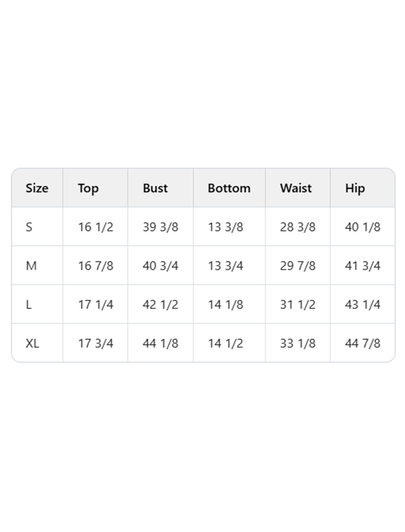Screen dimensions: 405x532
Task: Click the 13 3/4 Bottom measurement
Action: coord(225,265)
